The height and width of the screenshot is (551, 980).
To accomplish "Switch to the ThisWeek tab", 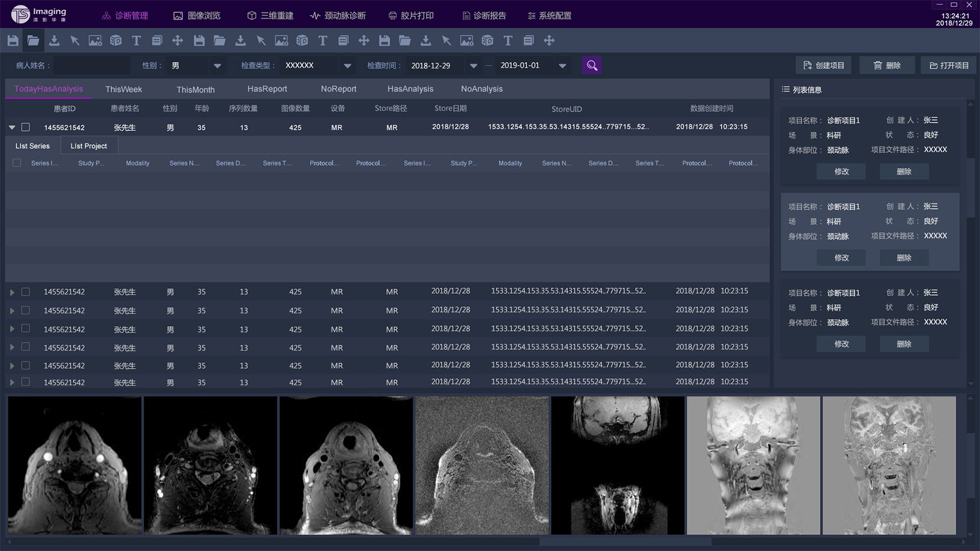I will (x=123, y=89).
